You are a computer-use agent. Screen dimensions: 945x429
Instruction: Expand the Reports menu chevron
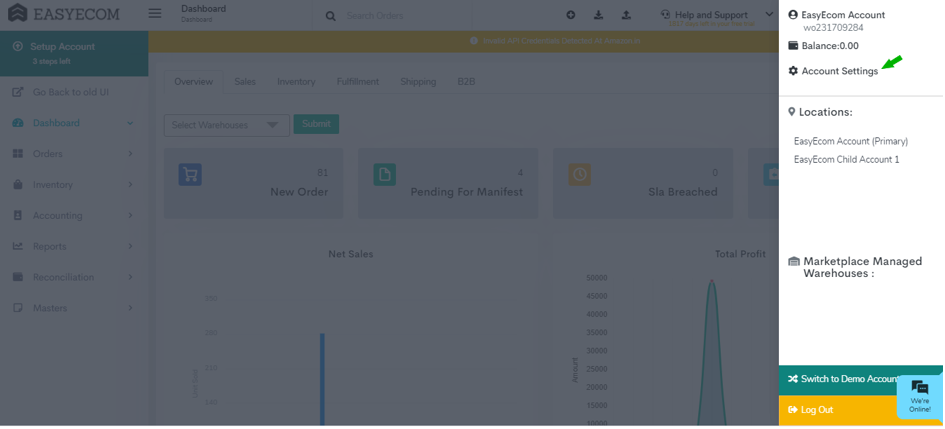point(130,246)
